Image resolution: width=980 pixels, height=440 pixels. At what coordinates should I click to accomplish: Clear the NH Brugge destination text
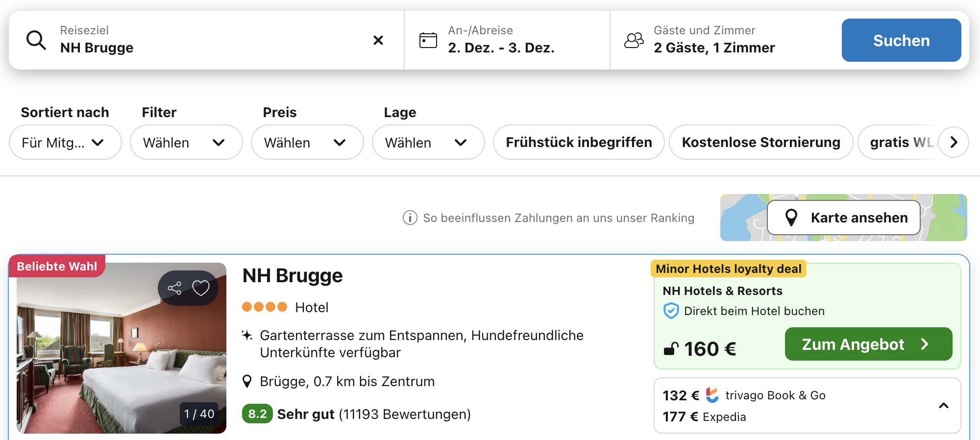coord(378,40)
